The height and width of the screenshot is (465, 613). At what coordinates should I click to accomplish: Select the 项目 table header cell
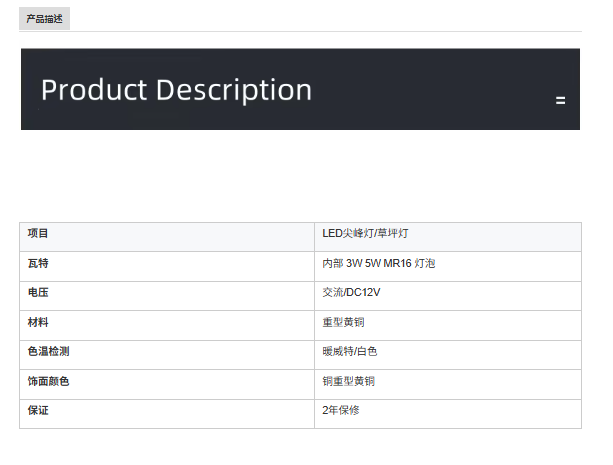(38, 234)
